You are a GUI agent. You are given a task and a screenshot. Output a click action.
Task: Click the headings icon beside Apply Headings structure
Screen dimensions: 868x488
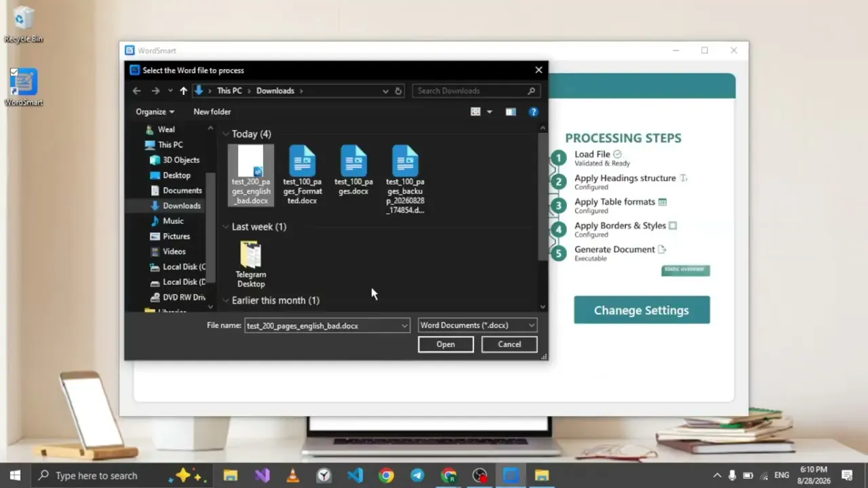[x=684, y=178]
